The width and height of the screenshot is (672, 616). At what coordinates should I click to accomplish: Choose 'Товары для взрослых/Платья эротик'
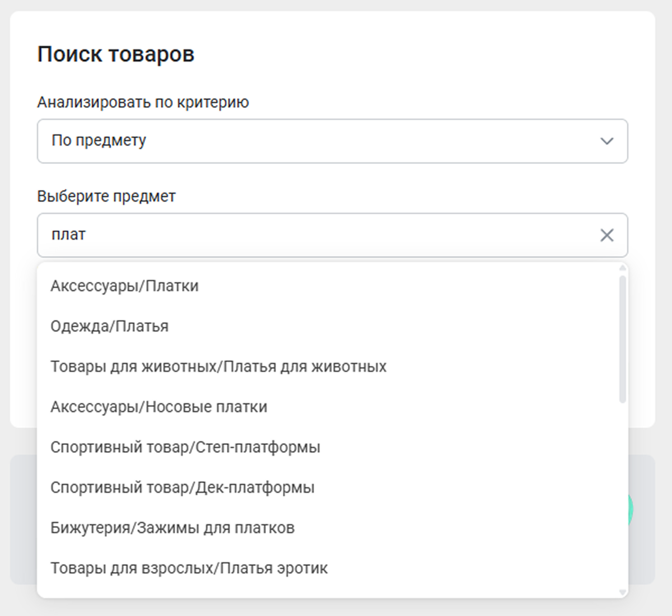(189, 568)
